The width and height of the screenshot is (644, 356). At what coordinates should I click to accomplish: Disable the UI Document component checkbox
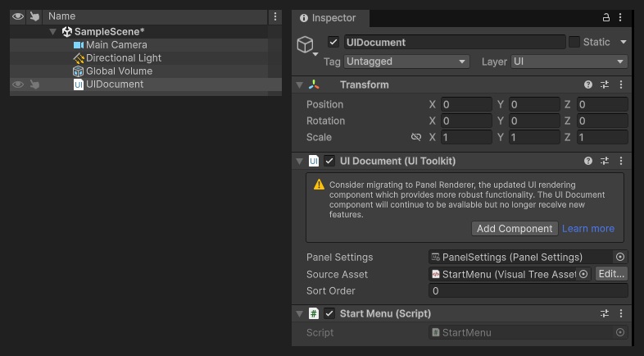(x=329, y=161)
